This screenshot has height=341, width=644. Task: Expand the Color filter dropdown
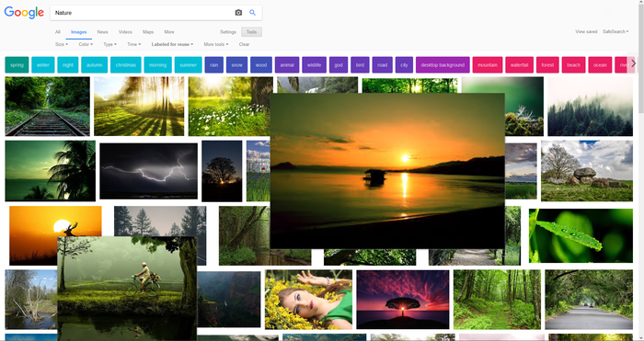pyautogui.click(x=86, y=44)
